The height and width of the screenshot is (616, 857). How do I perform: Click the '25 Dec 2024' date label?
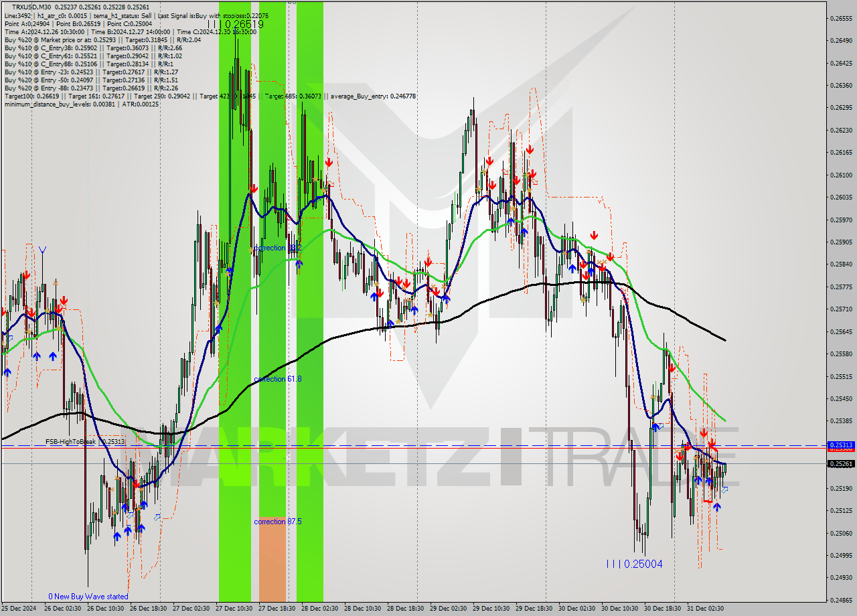(x=19, y=609)
